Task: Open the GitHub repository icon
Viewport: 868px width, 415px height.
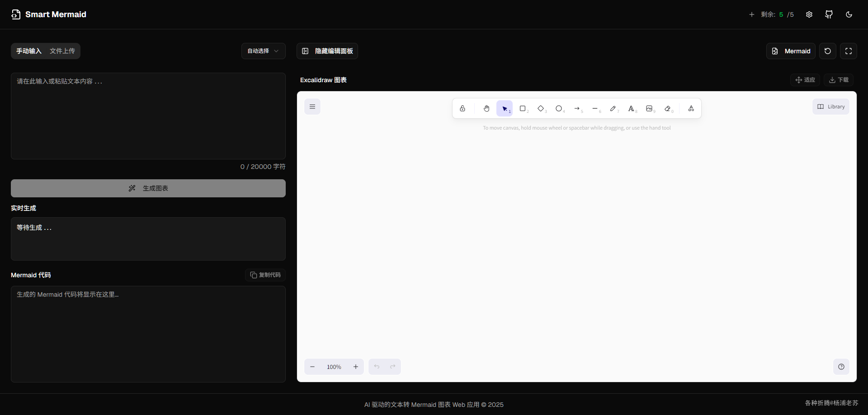Action: (829, 14)
